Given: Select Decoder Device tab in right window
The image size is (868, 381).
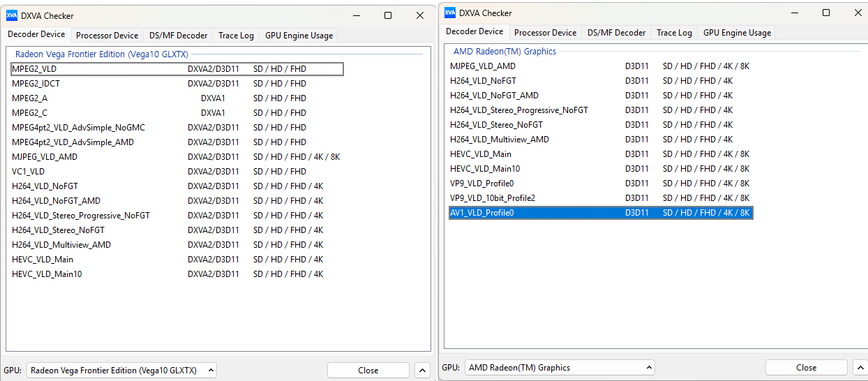Looking at the screenshot, I should pyautogui.click(x=474, y=31).
